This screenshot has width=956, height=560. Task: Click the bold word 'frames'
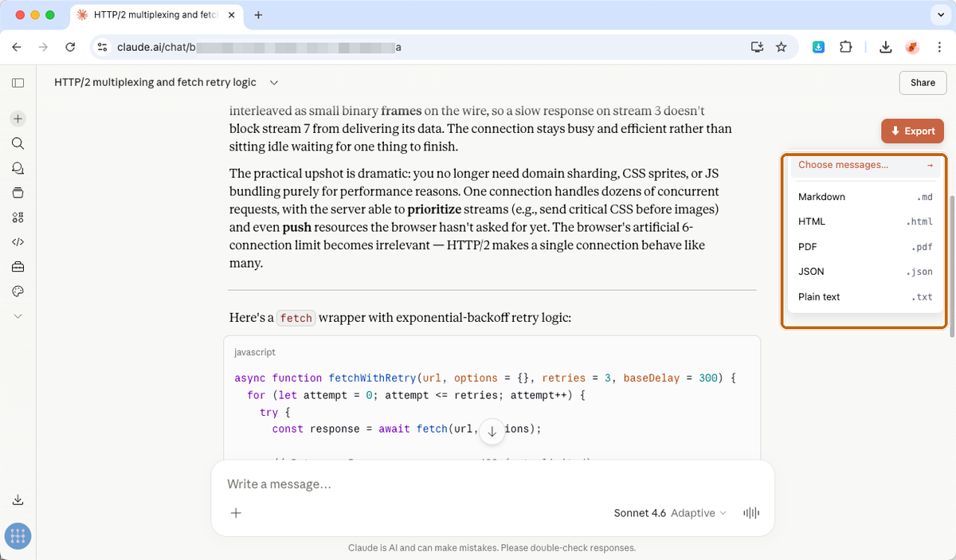point(401,111)
